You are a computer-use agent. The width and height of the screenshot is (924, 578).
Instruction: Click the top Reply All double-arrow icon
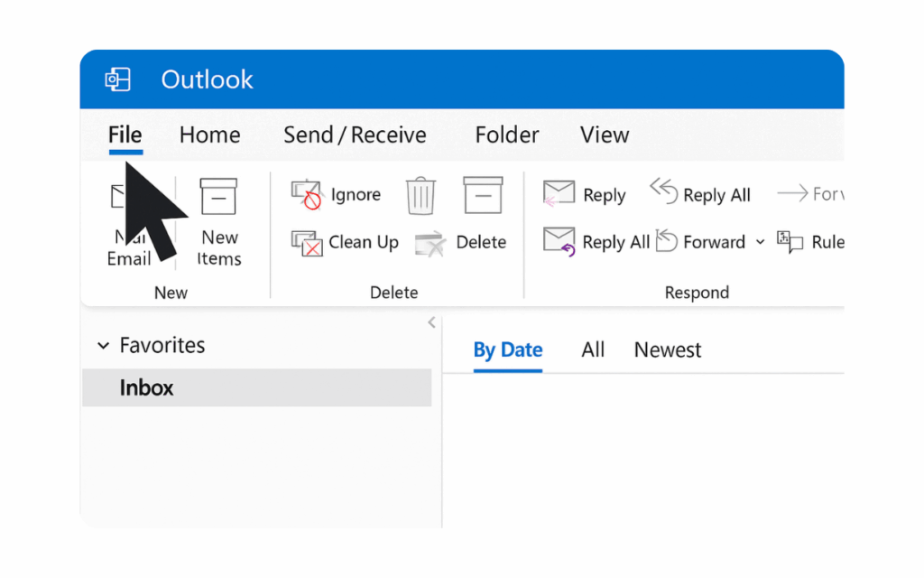[664, 191]
